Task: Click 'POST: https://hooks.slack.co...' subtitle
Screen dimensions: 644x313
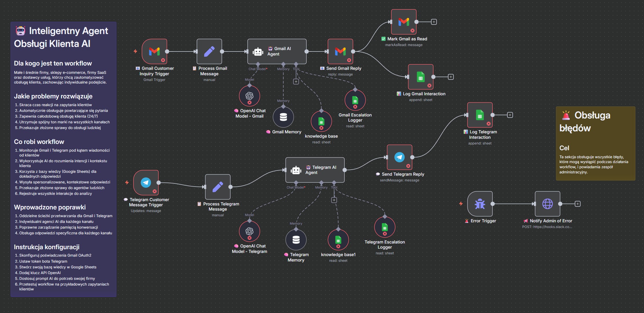Action: (x=547, y=227)
